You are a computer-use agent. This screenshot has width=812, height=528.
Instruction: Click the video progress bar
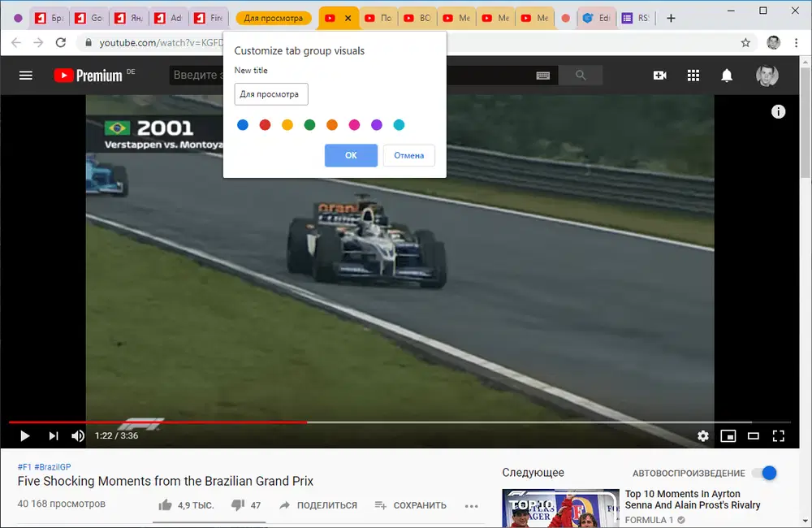(x=400, y=422)
